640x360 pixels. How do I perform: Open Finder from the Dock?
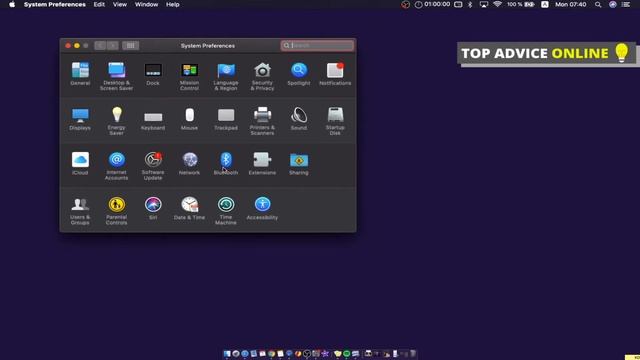227,353
